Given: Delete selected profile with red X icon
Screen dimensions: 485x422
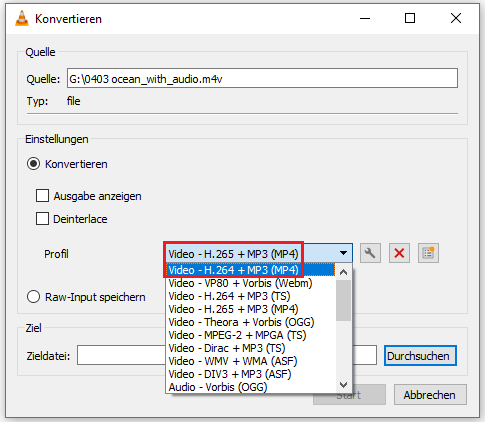Looking at the screenshot, I should [399, 253].
